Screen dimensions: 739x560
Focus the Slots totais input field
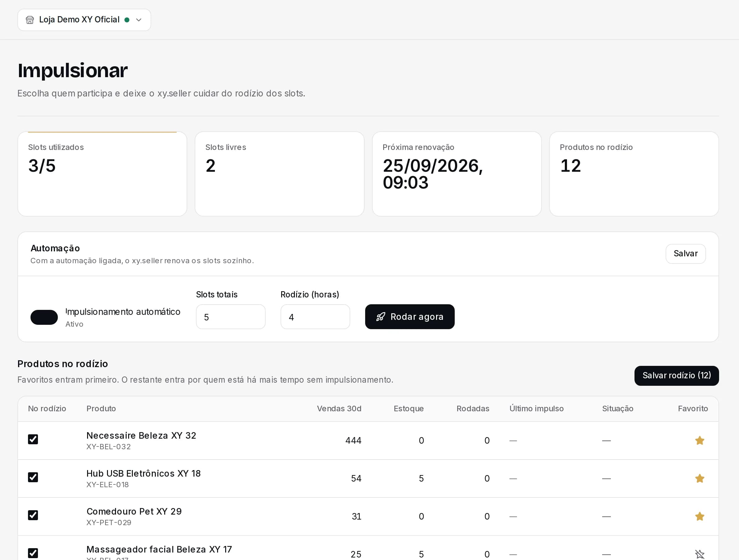pyautogui.click(x=230, y=317)
